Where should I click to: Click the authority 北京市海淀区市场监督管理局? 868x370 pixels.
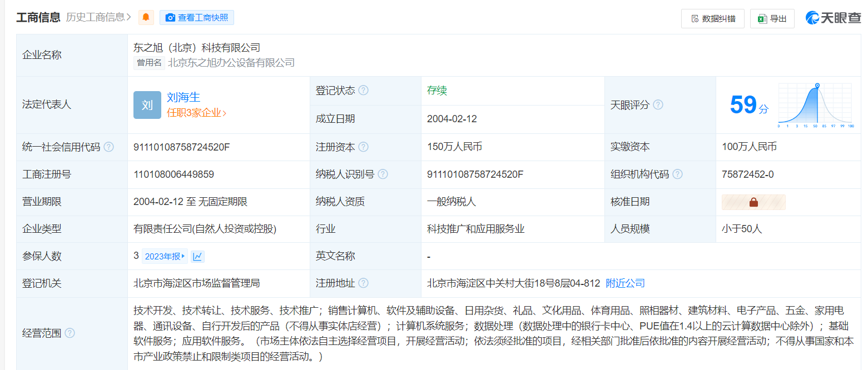(197, 283)
